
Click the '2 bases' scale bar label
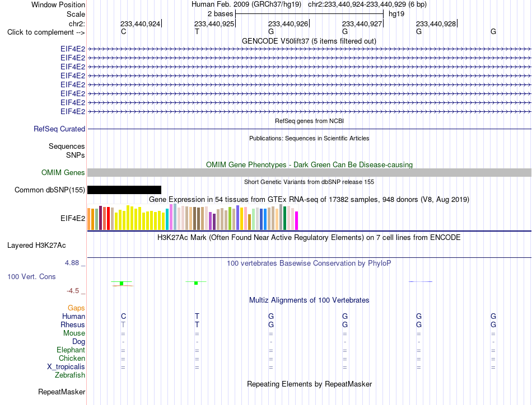click(x=220, y=14)
